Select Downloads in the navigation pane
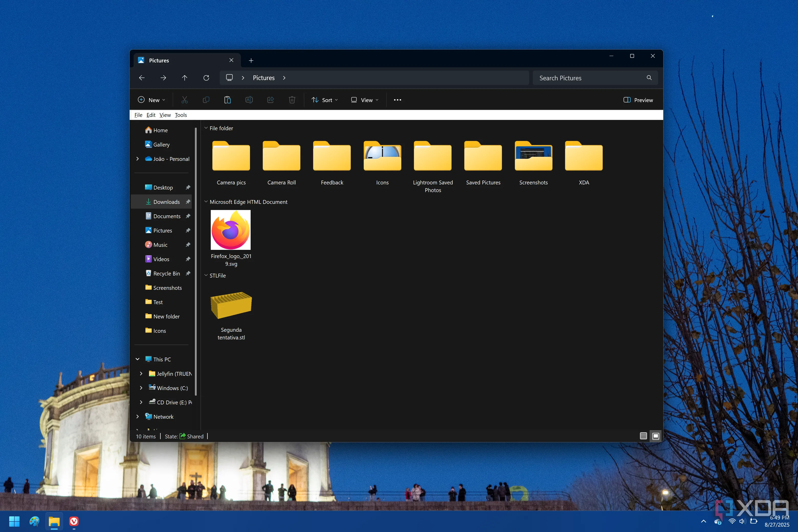 coord(166,202)
